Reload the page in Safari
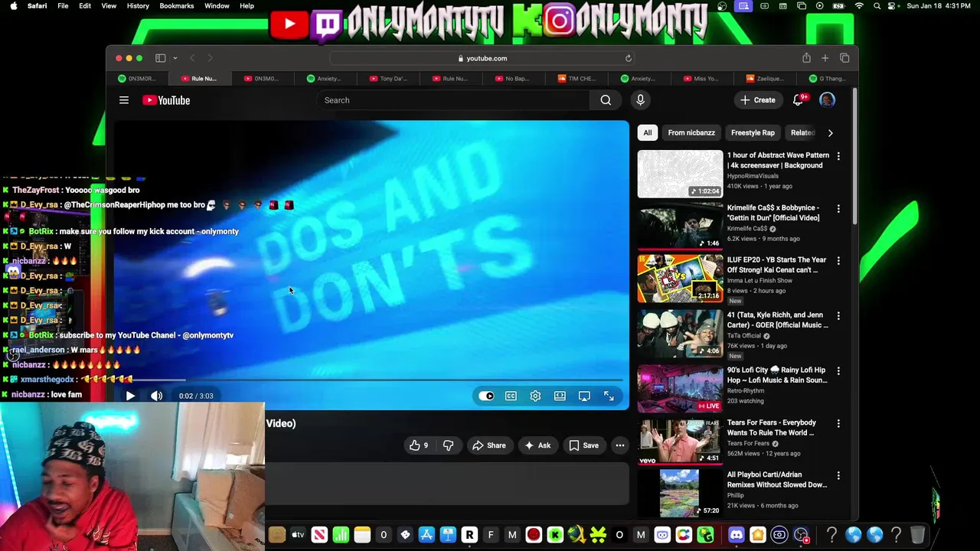Image resolution: width=980 pixels, height=551 pixels. coord(628,58)
